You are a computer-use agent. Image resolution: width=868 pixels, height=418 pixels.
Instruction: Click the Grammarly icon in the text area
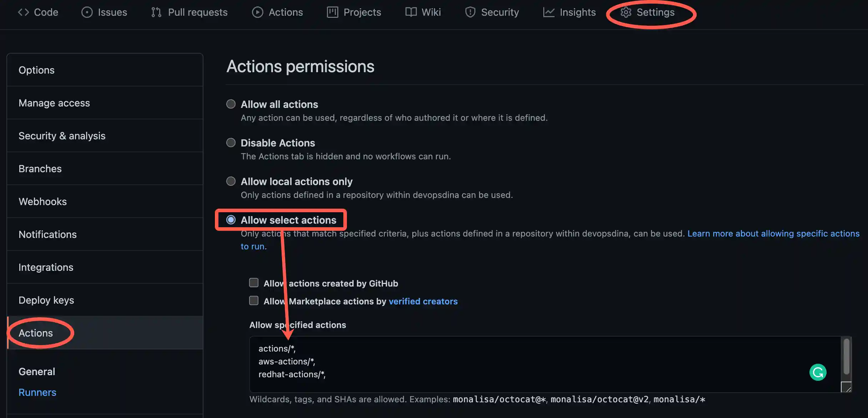tap(818, 372)
